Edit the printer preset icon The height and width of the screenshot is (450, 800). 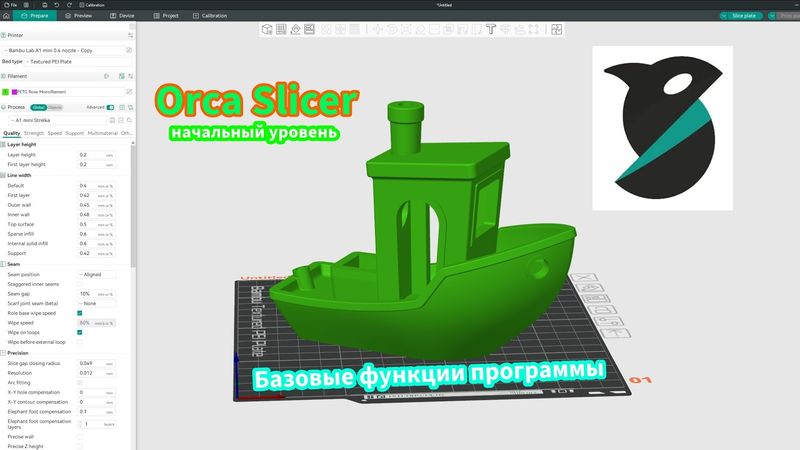click(x=129, y=51)
